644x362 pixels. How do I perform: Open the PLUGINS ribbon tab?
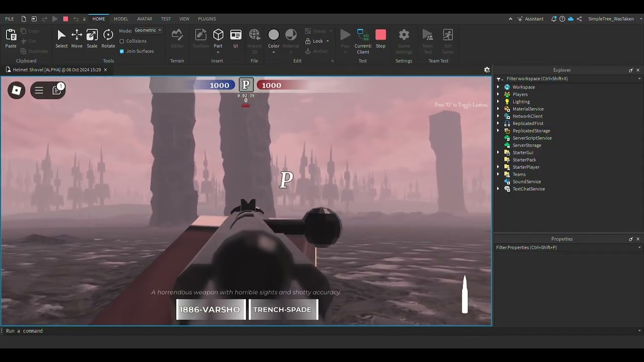(x=207, y=19)
